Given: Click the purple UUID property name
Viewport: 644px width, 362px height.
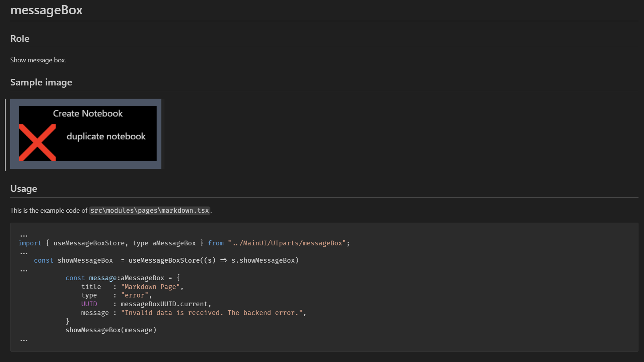Looking at the screenshot, I should click(x=89, y=304).
